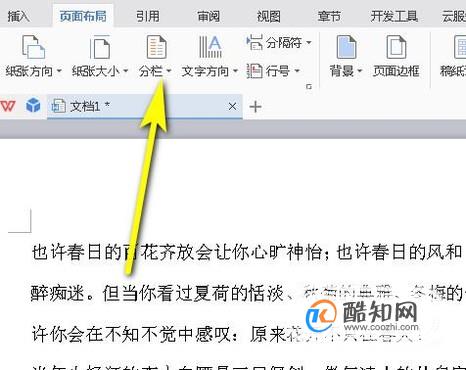Go to the 开发工具 tab
Screen dimensions: 466x370
click(394, 16)
